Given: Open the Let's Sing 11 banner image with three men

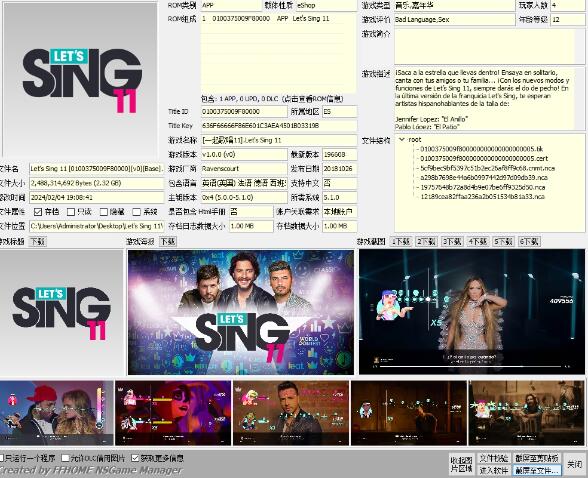Looking at the screenshot, I should [x=241, y=312].
